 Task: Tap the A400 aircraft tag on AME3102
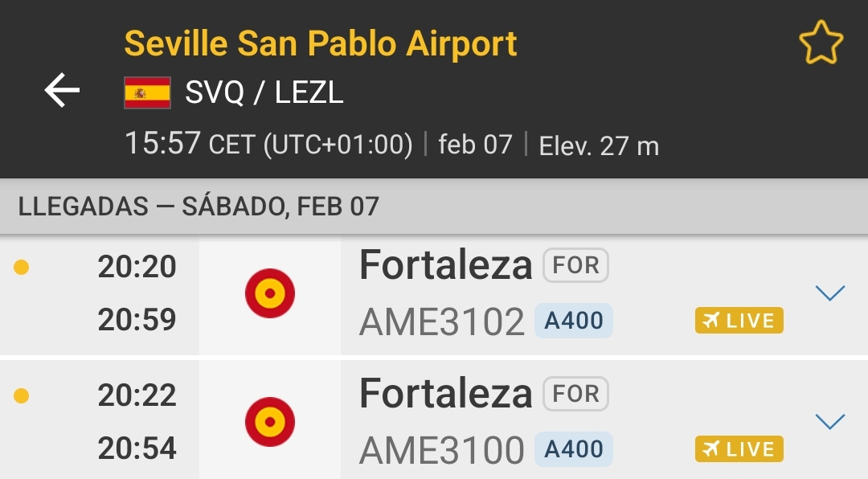(574, 321)
